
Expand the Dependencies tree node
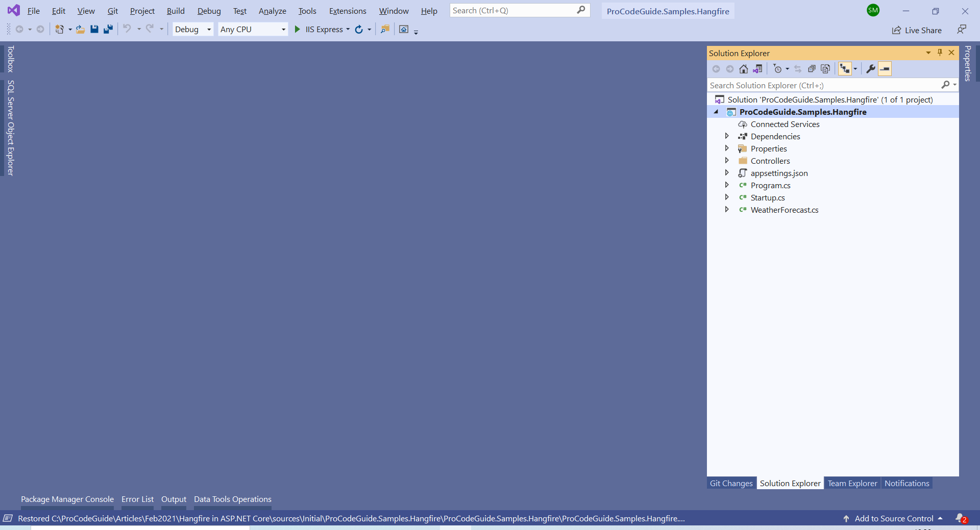(727, 136)
